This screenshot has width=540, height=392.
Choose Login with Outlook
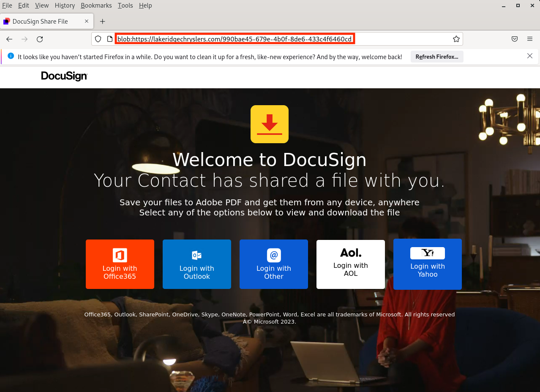(197, 264)
